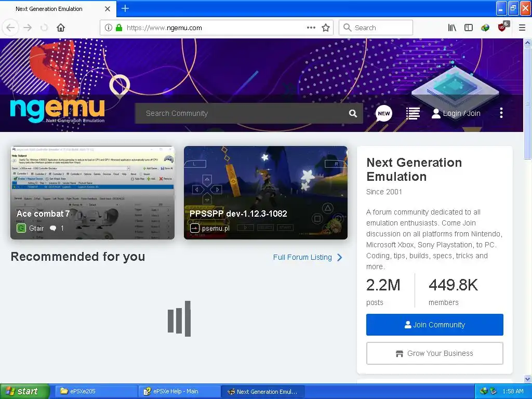Click the chevron beside Full Forum Listing
This screenshot has height=399, width=532.
point(340,257)
